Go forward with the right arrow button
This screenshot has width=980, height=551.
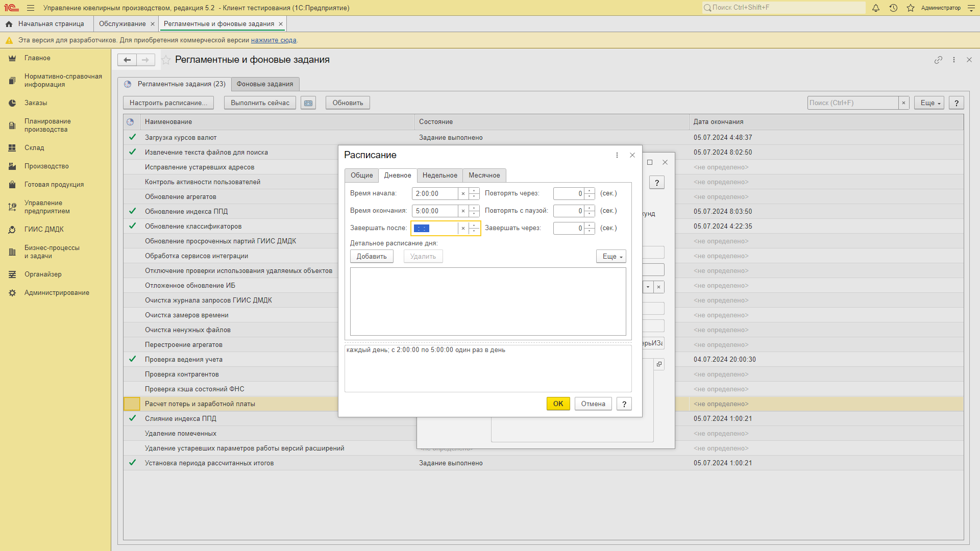pos(145,60)
